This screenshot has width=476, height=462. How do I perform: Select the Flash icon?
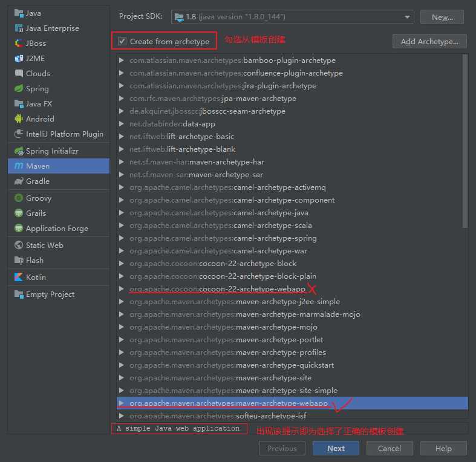click(19, 261)
